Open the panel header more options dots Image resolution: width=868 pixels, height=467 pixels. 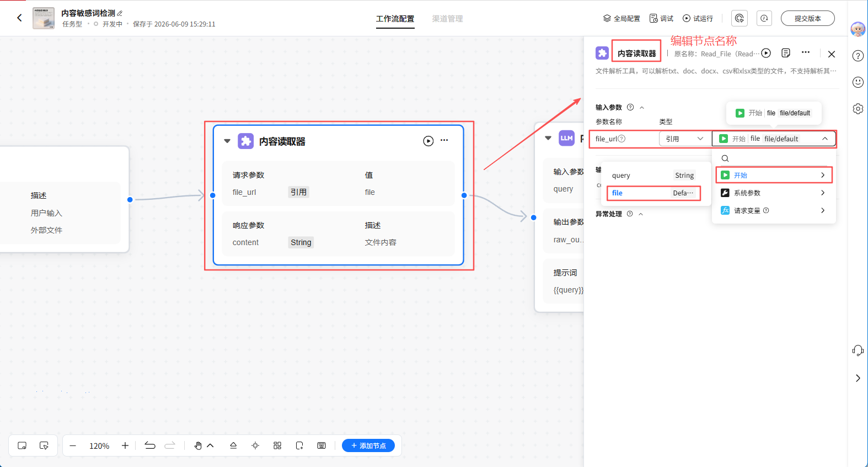[806, 52]
